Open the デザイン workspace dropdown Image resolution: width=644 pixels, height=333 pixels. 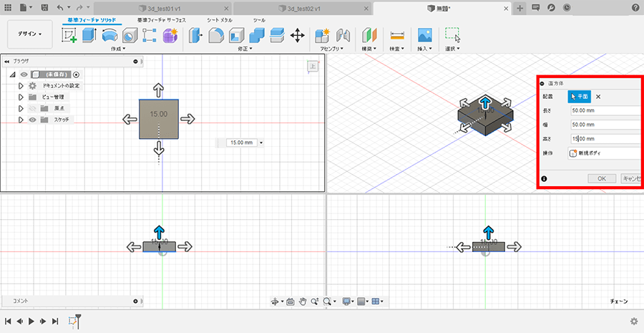coord(29,34)
